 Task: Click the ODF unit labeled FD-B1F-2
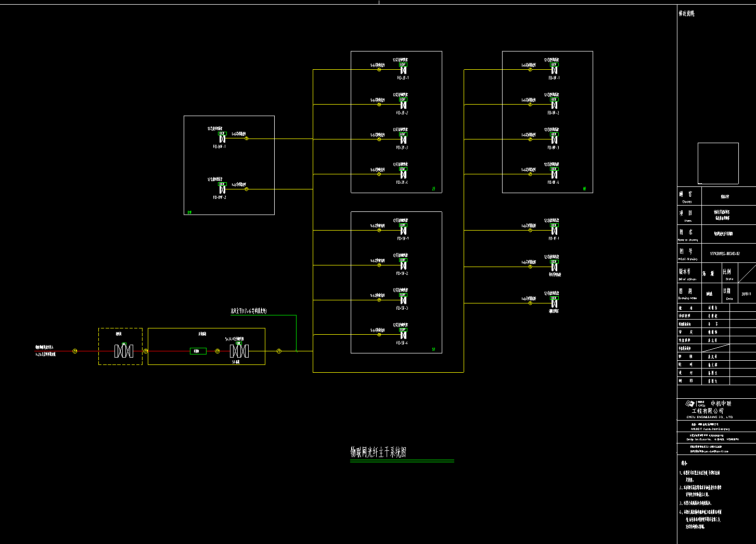click(222, 189)
